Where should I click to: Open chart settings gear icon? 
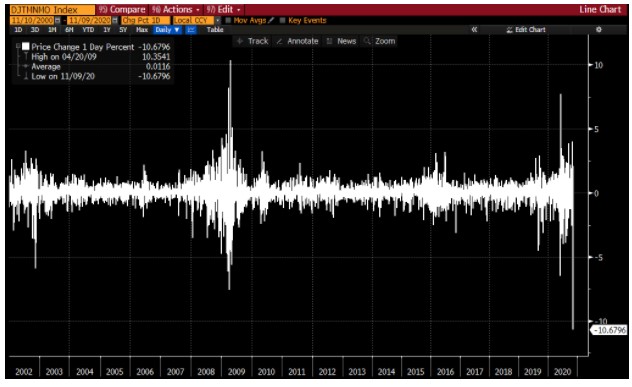click(599, 29)
